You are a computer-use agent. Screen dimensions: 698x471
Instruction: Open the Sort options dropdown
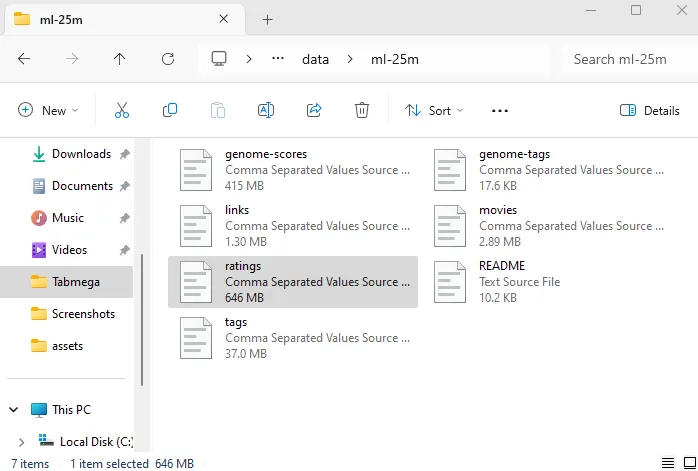(434, 110)
